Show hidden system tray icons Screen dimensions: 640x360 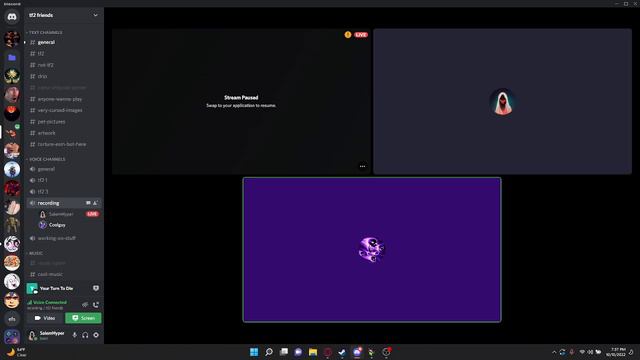click(x=554, y=352)
